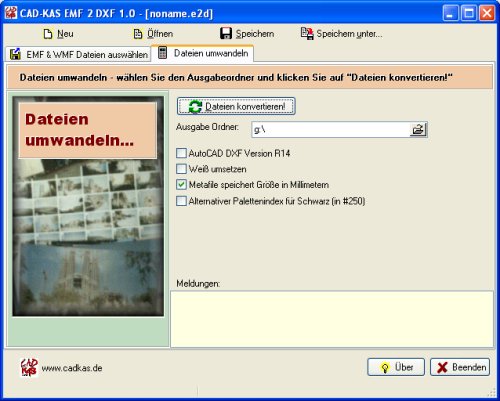Click the Dateien umwandeln preview picture
Viewport: 500px width, 401px height.
pos(88,206)
